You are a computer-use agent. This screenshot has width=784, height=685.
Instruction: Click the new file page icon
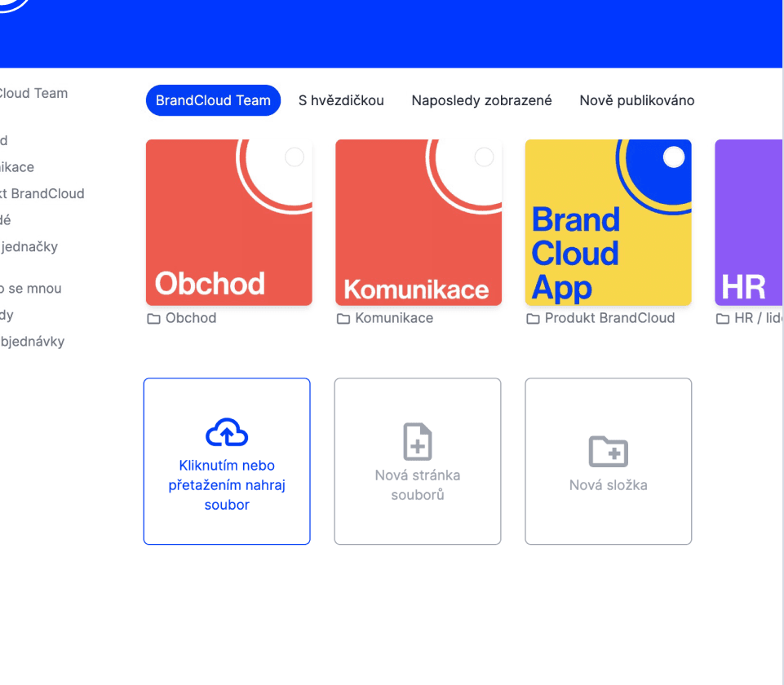[418, 442]
